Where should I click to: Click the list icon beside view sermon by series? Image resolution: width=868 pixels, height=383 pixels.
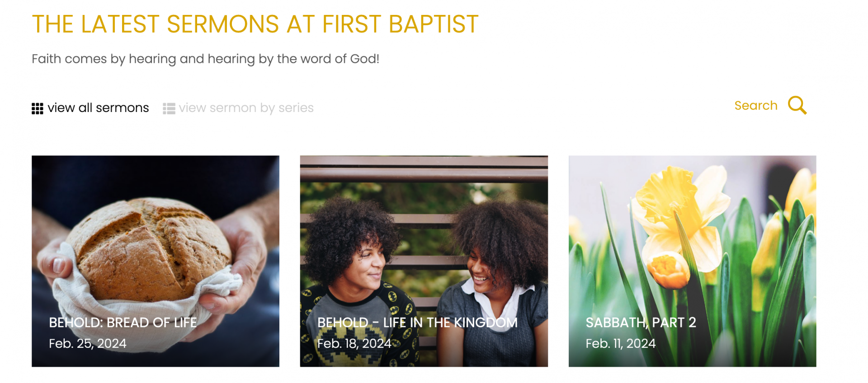[x=168, y=108]
